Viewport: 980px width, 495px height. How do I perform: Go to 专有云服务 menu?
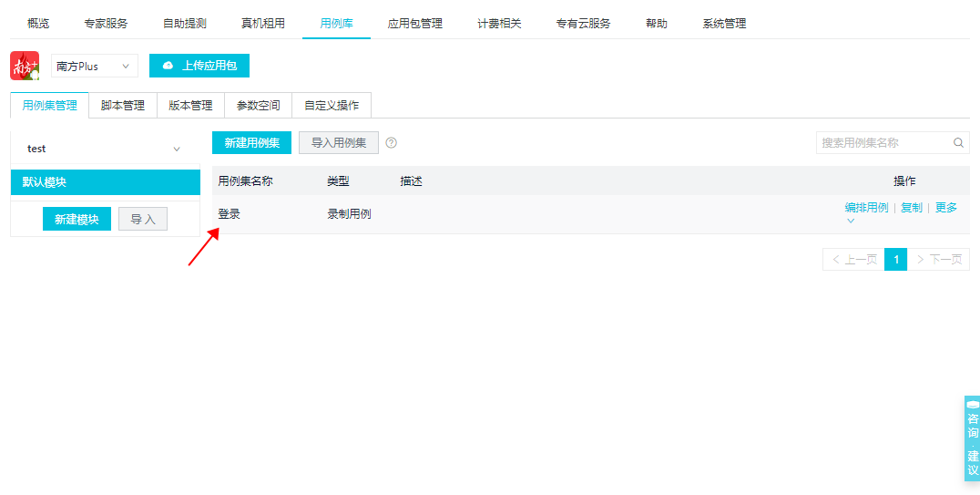tap(583, 24)
